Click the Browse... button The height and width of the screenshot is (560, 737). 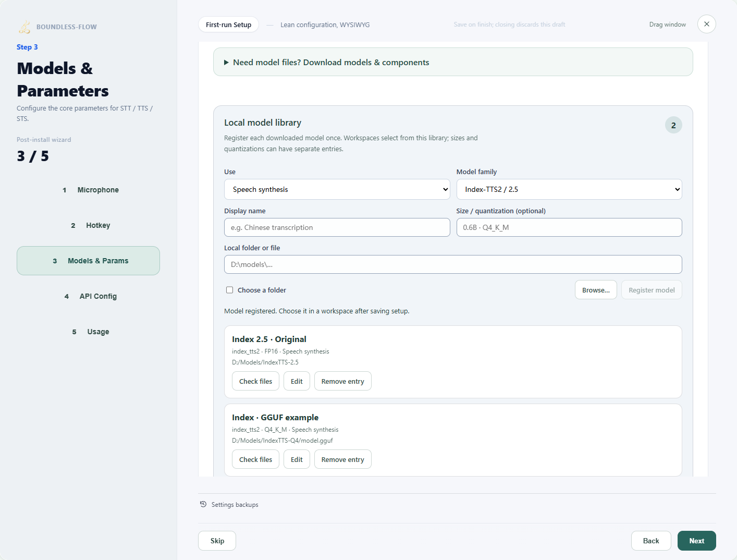click(x=596, y=290)
